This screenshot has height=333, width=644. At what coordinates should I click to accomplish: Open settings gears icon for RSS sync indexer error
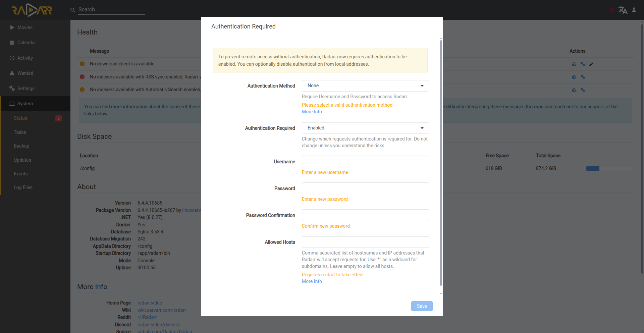tap(583, 77)
